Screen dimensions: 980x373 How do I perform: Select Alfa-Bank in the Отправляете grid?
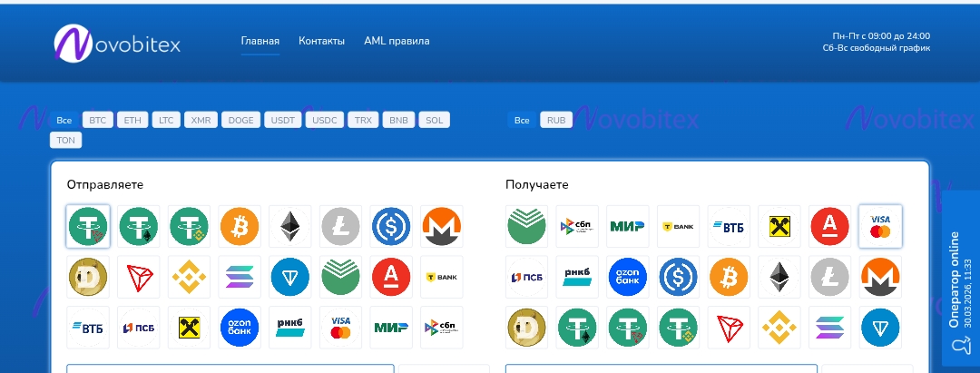coord(390,277)
